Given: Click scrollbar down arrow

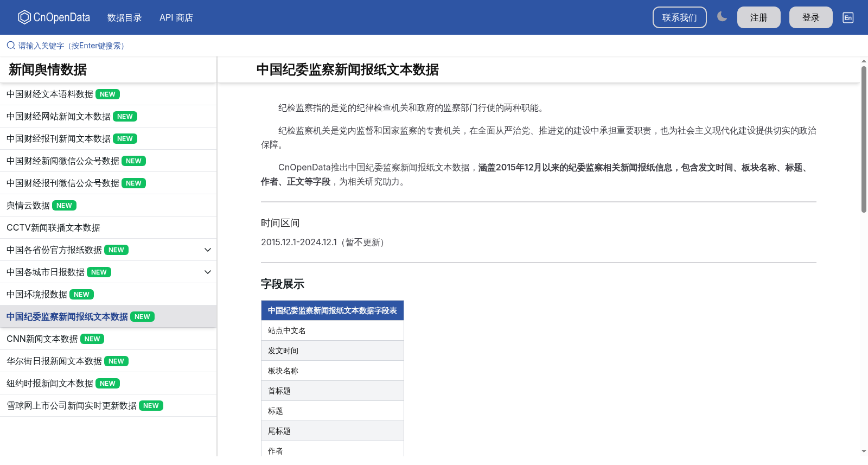Looking at the screenshot, I should pyautogui.click(x=864, y=451).
